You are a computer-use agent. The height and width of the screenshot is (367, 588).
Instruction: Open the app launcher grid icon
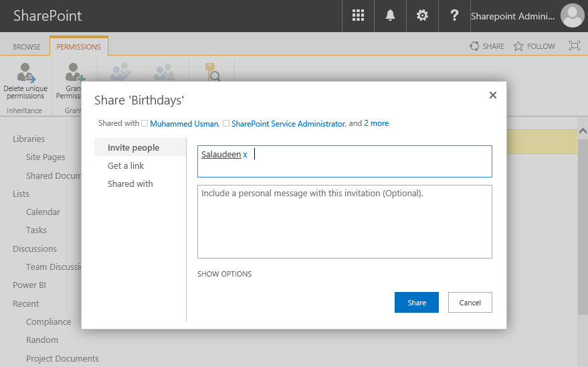tap(358, 15)
